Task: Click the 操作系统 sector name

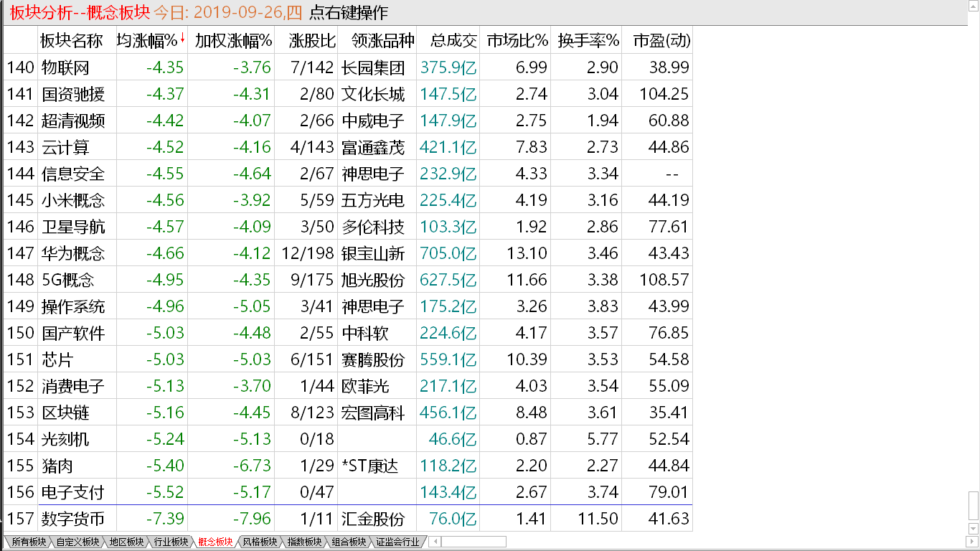Action: [73, 306]
